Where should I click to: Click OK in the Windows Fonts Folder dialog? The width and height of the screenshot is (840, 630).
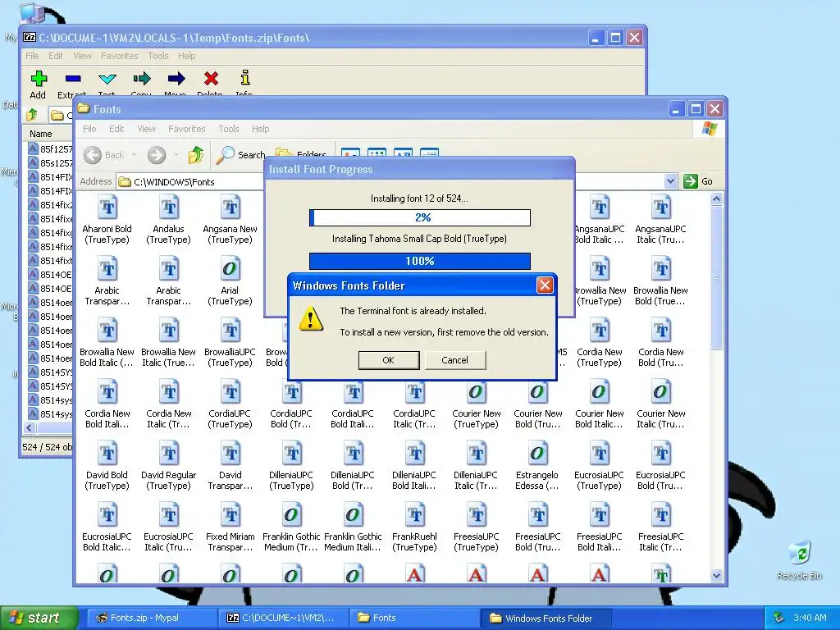click(x=388, y=360)
